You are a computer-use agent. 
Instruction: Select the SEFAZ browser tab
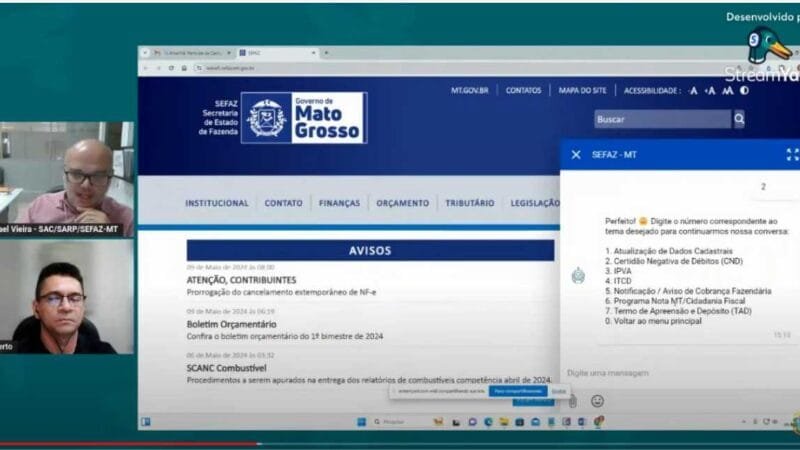pyautogui.click(x=278, y=53)
